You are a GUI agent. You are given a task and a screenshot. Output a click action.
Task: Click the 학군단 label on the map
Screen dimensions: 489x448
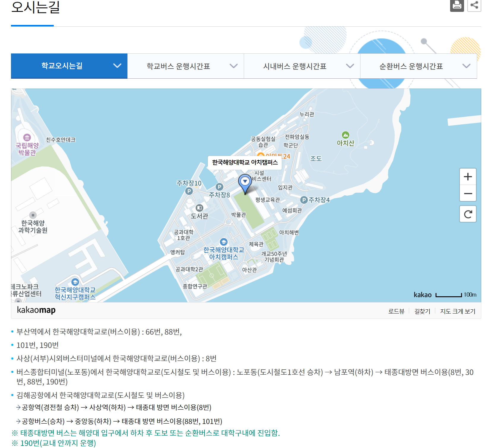(x=290, y=145)
